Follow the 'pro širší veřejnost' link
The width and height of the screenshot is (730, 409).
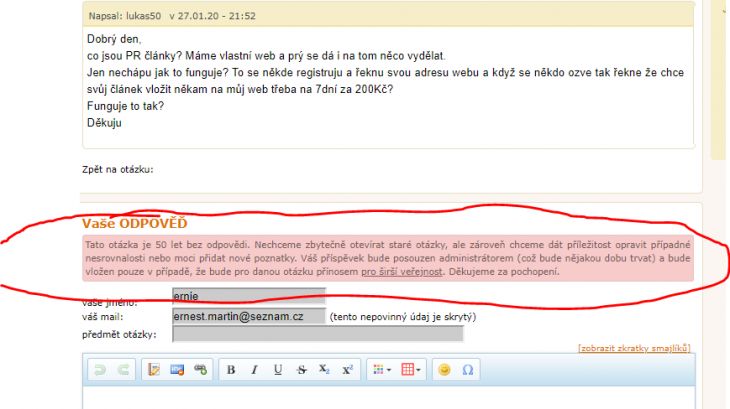402,272
